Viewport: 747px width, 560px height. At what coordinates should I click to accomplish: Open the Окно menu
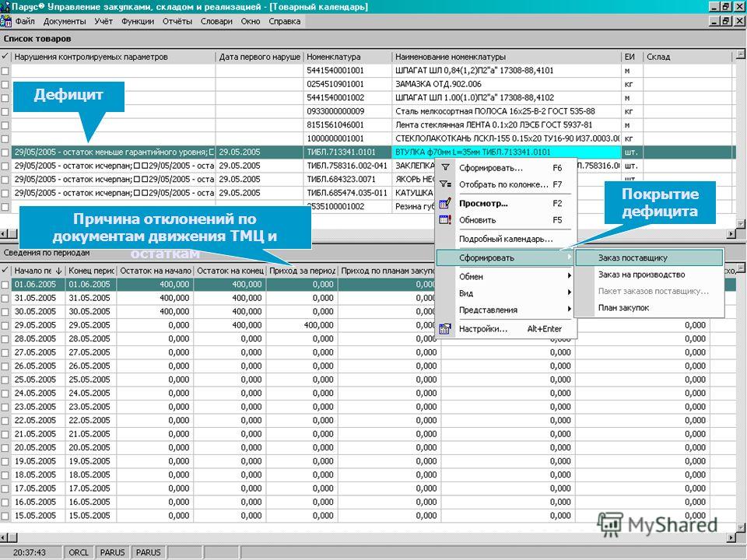click(251, 22)
